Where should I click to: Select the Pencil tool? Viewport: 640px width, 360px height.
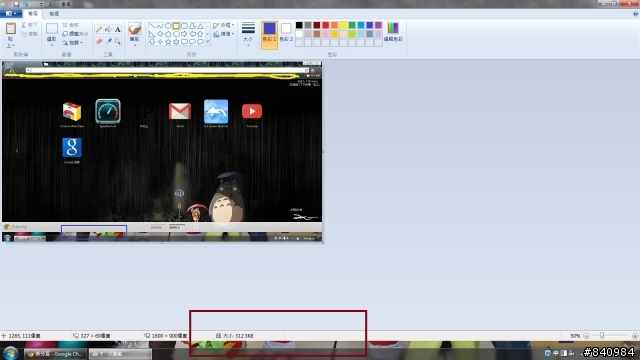[99, 29]
